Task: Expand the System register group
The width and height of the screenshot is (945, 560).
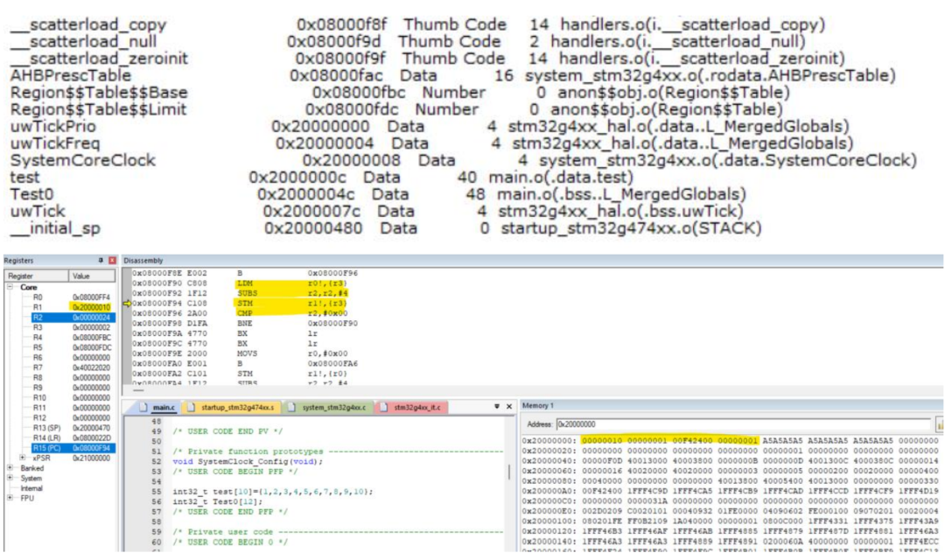Action: coord(10,478)
